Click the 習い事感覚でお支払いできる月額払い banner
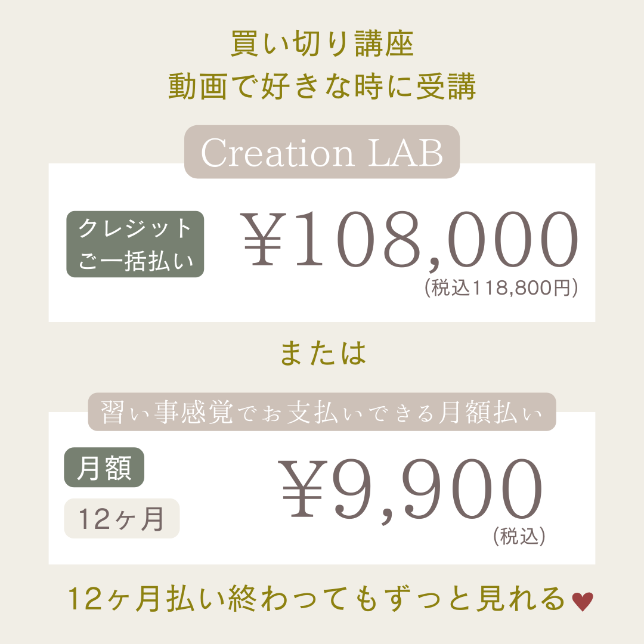644x644 pixels. click(322, 412)
